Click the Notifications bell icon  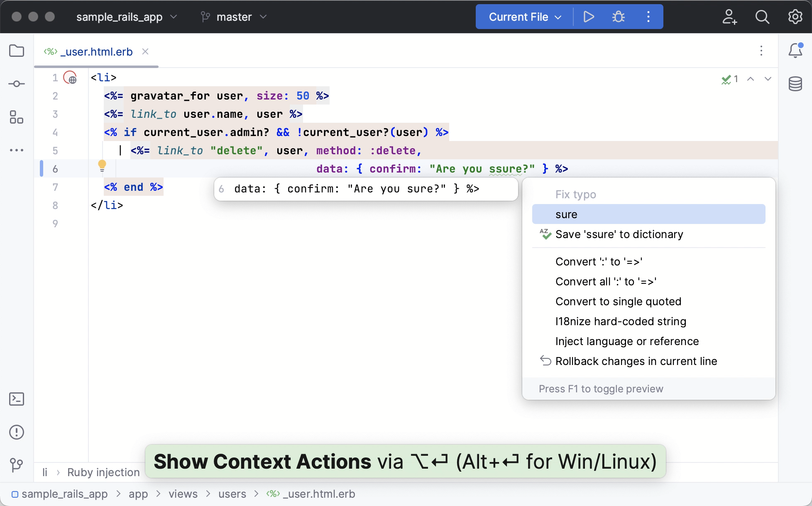795,51
